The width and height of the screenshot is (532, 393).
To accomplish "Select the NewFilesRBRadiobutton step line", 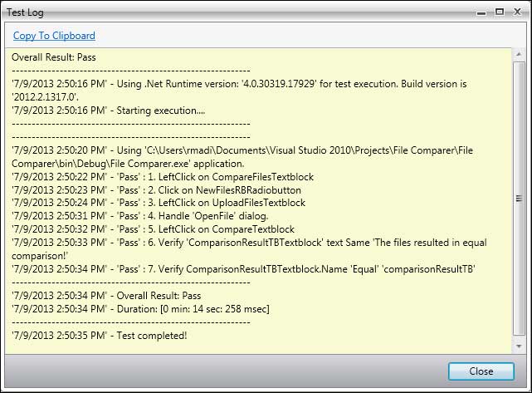I will (158, 189).
